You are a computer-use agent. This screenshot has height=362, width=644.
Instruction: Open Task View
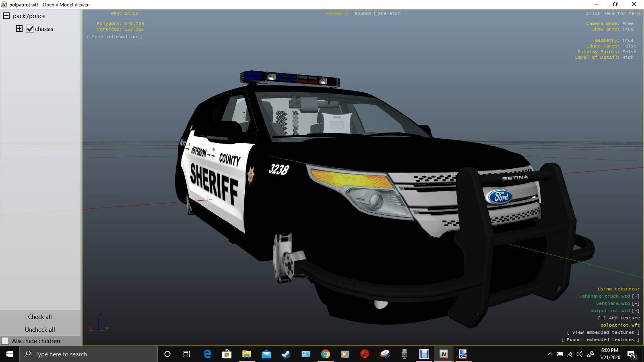(187, 354)
